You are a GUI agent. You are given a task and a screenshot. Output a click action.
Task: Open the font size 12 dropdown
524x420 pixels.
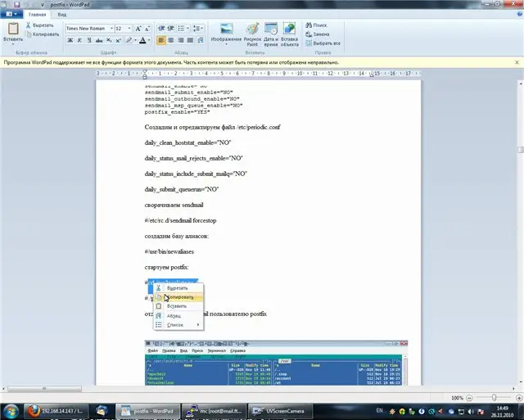pyautogui.click(x=129, y=29)
